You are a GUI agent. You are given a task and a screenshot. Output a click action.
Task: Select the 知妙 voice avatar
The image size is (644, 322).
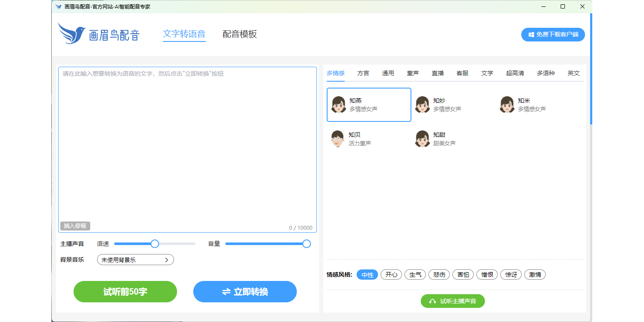[422, 105]
